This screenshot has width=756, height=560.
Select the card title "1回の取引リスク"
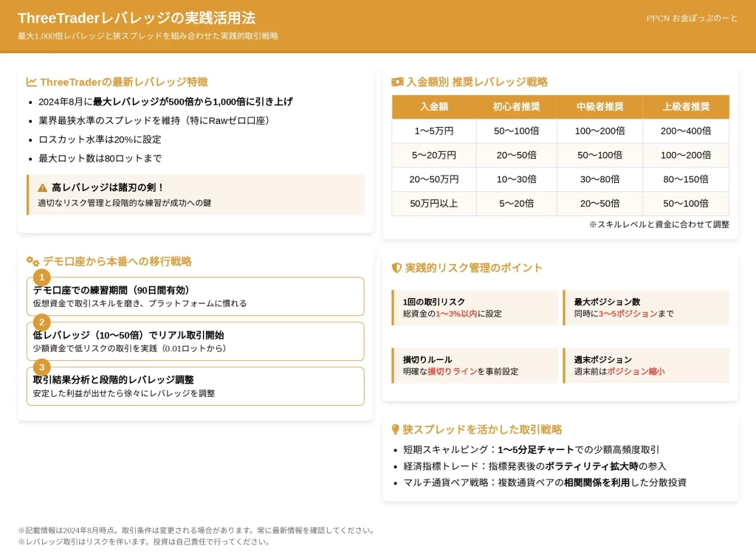point(434,302)
